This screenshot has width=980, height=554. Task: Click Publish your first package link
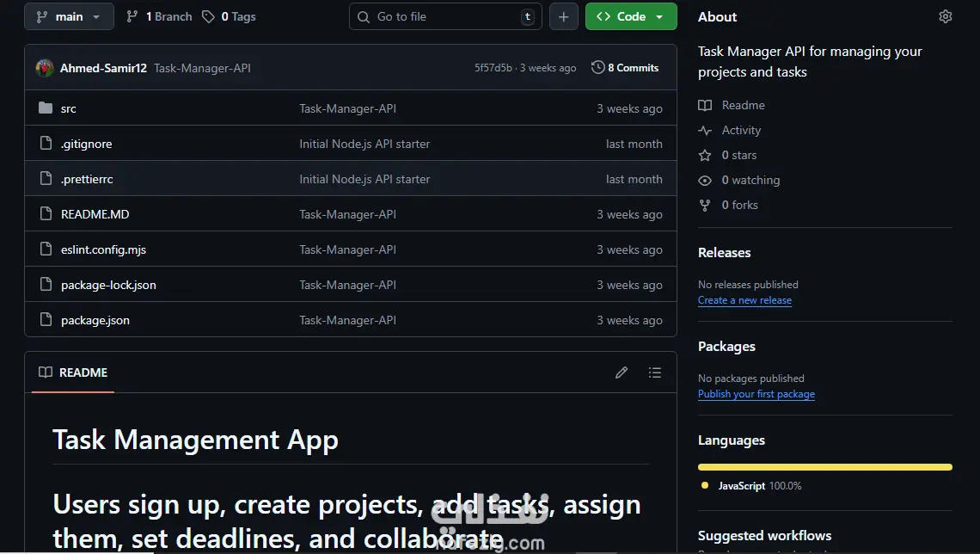(x=756, y=394)
